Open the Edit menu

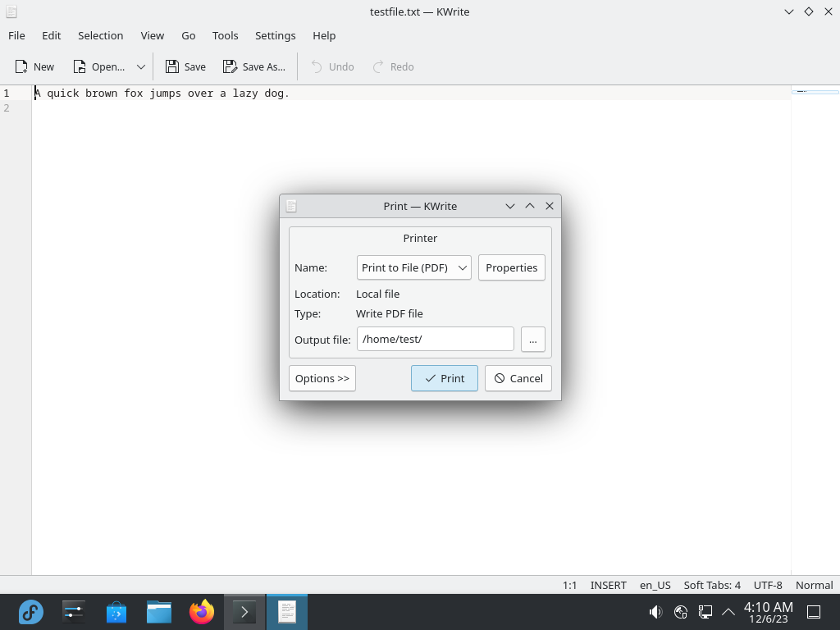pos(52,35)
